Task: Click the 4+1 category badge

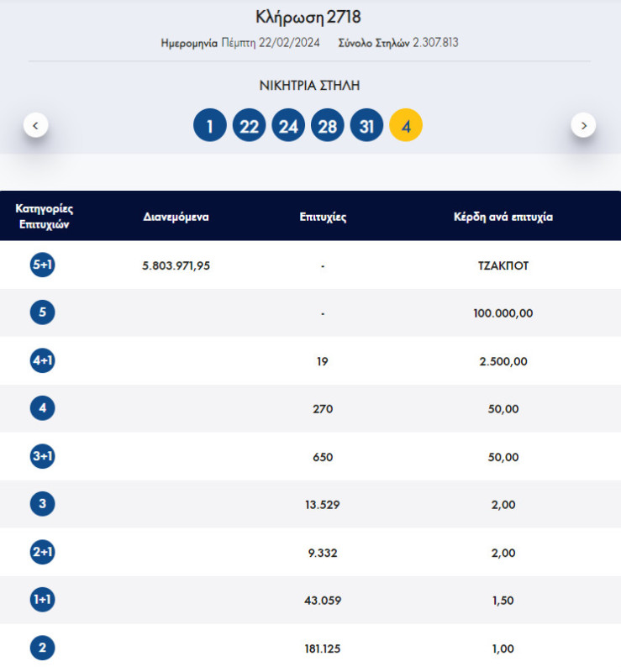Action: (x=43, y=361)
